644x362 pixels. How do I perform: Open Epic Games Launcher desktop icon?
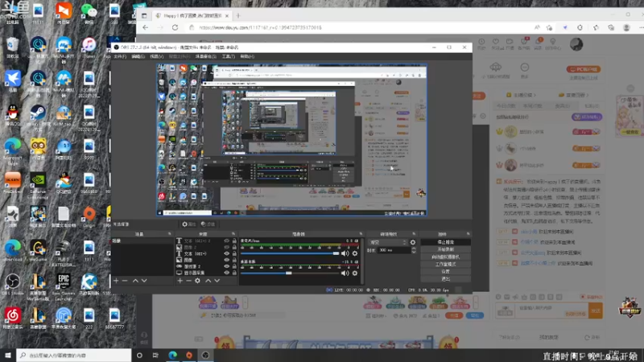(x=64, y=282)
